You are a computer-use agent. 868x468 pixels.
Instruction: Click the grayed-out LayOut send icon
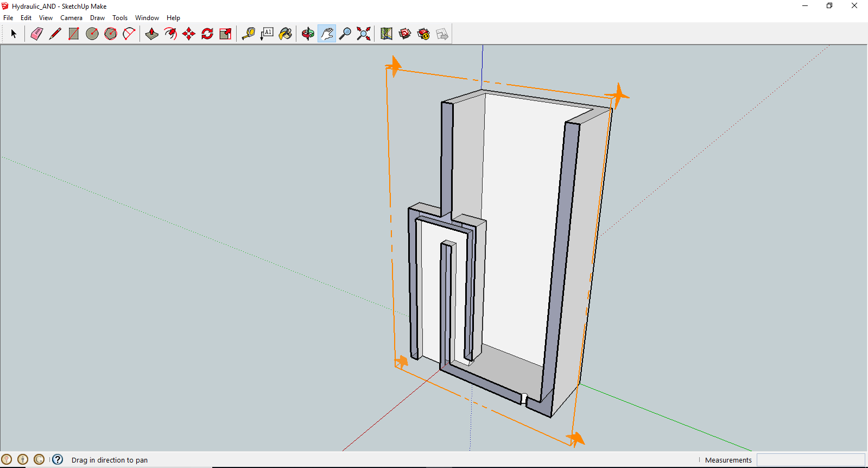coord(442,34)
